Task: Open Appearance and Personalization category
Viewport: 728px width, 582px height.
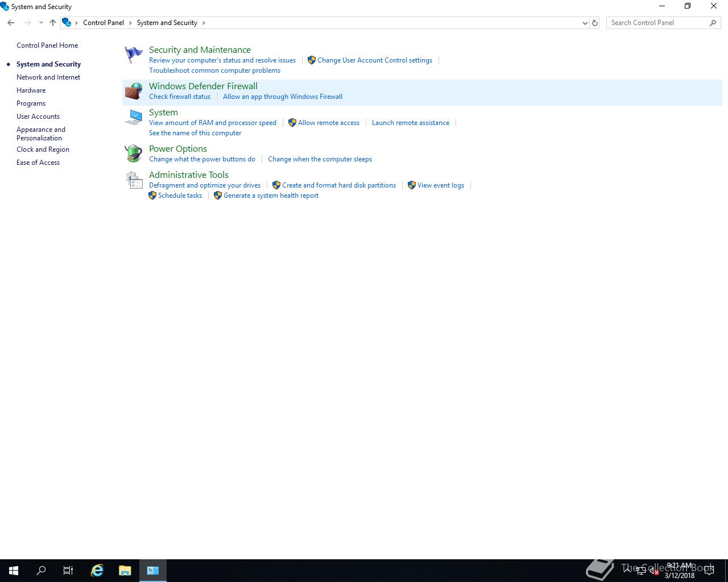Action: [41, 134]
